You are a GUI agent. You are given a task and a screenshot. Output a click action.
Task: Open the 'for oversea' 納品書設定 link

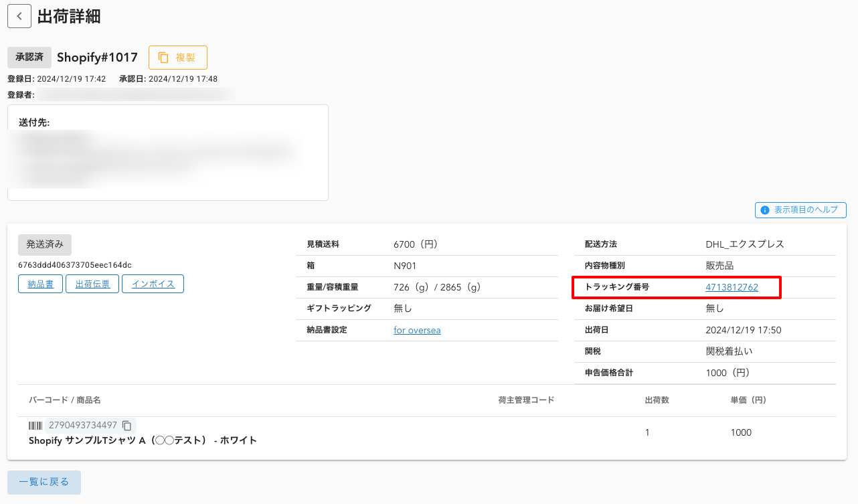[417, 330]
